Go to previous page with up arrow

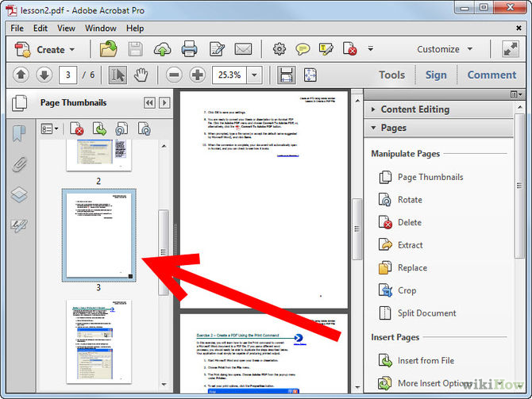tap(21, 75)
